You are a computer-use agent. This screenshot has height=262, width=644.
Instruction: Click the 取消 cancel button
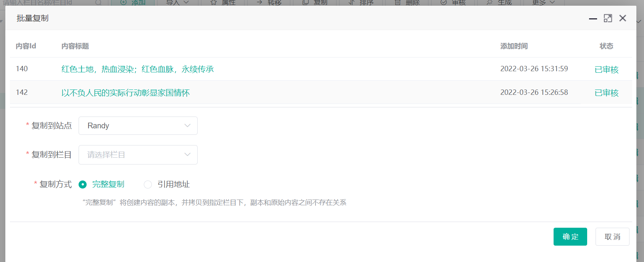coord(612,237)
